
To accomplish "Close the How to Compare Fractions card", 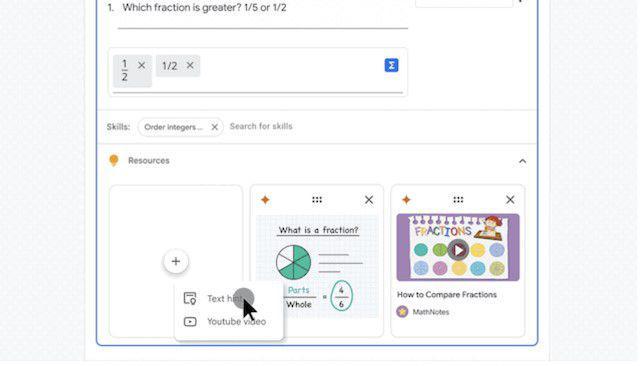I will click(510, 200).
